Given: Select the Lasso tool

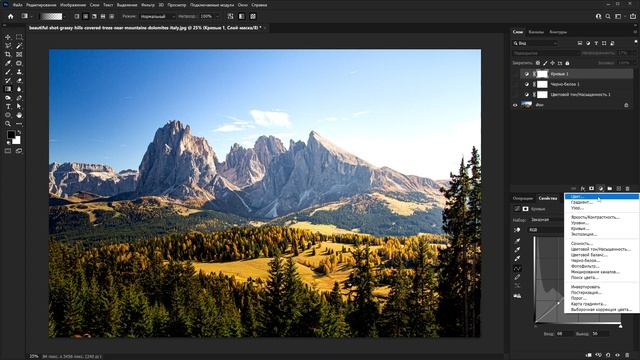Looking at the screenshot, I should (8, 46).
